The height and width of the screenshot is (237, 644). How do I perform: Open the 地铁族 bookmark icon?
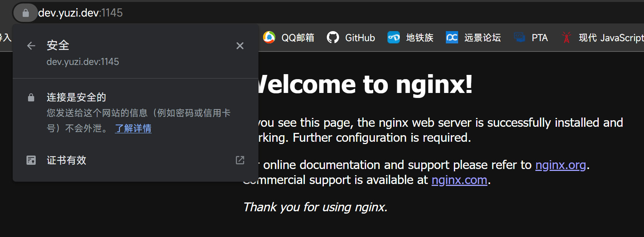pos(394,37)
